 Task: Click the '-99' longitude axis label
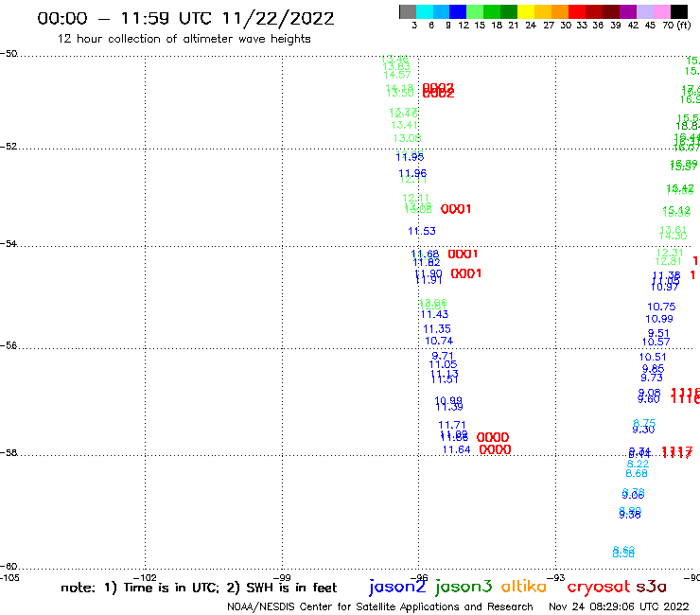point(282,577)
